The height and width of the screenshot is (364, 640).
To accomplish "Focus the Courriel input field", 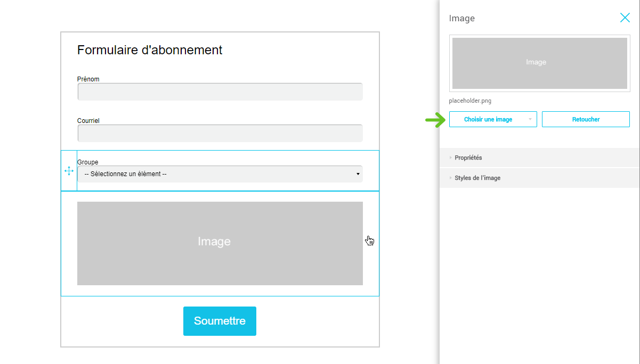I will coord(220,133).
